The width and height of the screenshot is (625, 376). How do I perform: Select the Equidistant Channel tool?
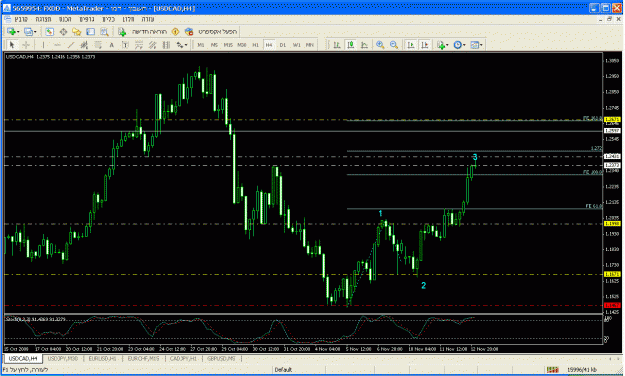point(84,45)
